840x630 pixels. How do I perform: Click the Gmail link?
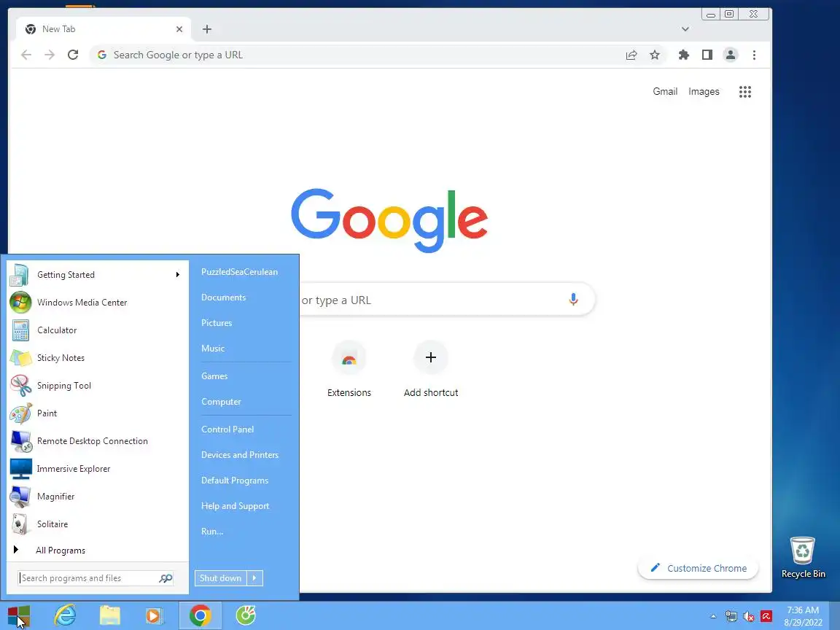point(665,92)
